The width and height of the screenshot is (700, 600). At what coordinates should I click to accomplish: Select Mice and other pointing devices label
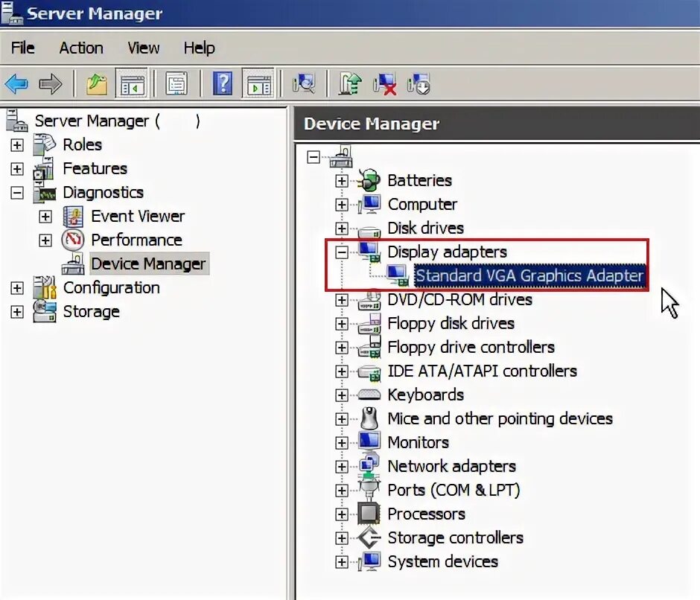coord(500,419)
